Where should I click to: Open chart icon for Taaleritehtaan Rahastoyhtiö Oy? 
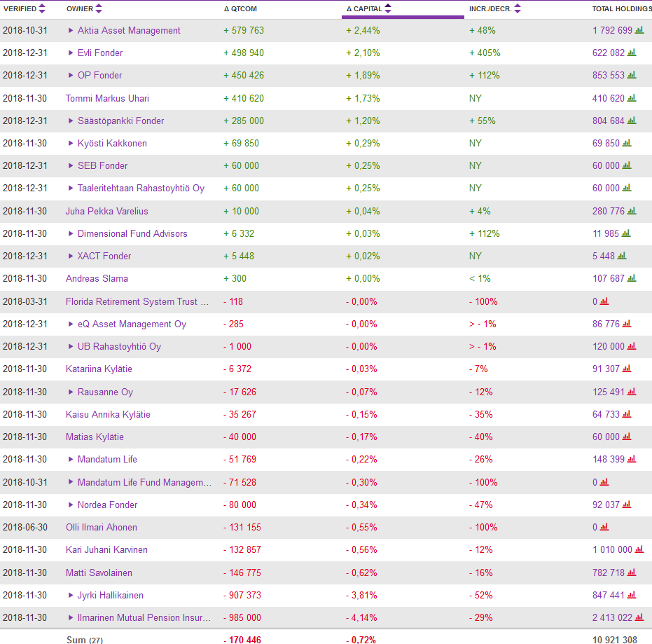pos(627,188)
